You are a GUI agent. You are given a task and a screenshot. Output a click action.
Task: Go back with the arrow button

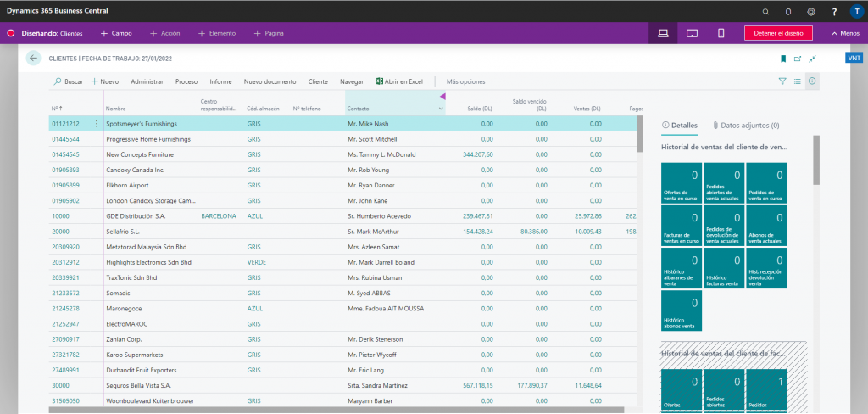[34, 59]
